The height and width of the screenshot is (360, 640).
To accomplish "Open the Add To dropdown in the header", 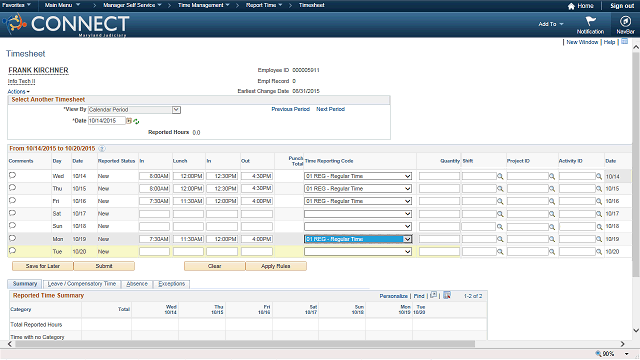I will click(551, 24).
